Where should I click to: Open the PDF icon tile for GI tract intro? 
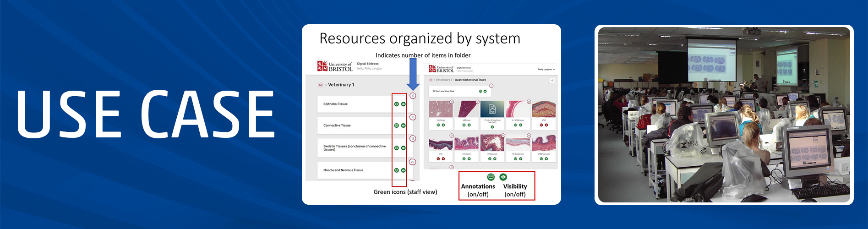492,109
